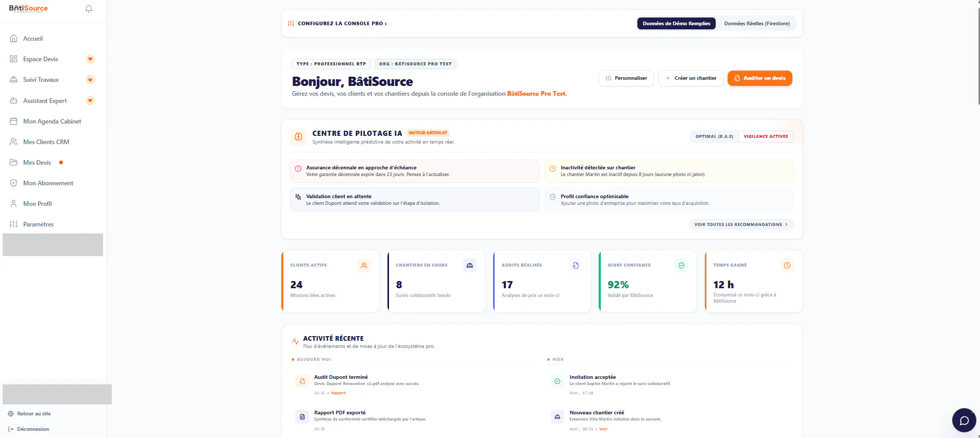The image size is (980, 438).
Task: Open Inactivité détectée sur chantier alert
Action: pos(669,171)
